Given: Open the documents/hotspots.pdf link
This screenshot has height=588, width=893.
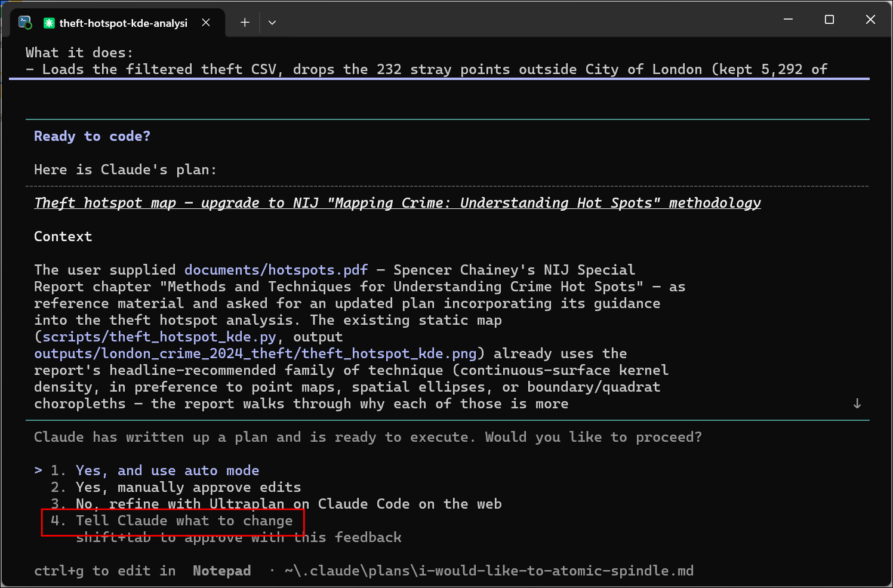Looking at the screenshot, I should click(276, 270).
